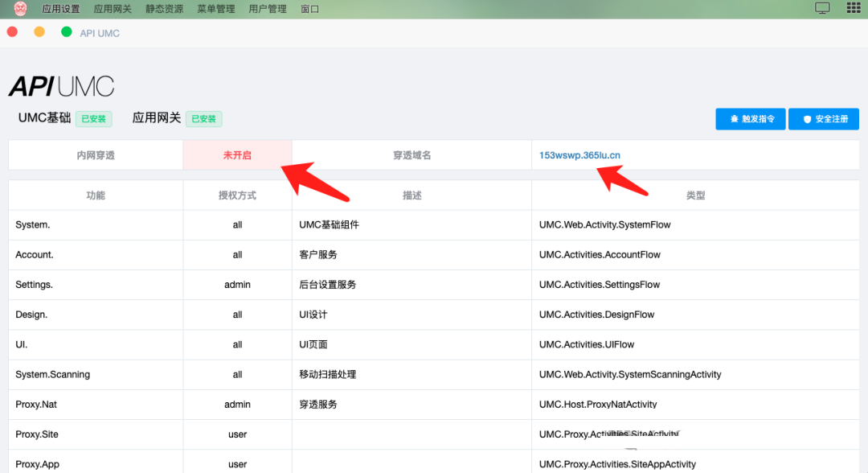The height and width of the screenshot is (473, 868).
Task: Click the 已安装 badge beside UMC基础
Action: 93,119
